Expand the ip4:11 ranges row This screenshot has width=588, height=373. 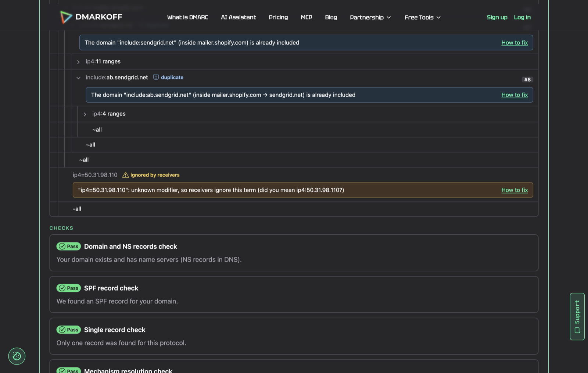[x=78, y=62]
